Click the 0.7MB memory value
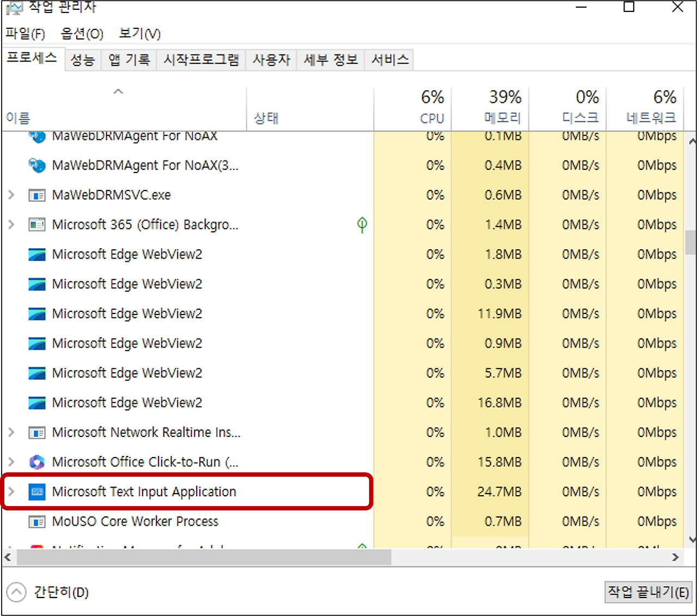 503,521
